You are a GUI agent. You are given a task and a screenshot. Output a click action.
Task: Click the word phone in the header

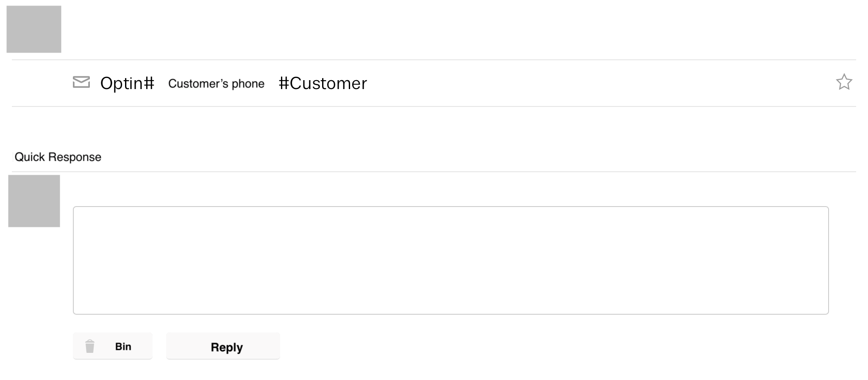[248, 84]
